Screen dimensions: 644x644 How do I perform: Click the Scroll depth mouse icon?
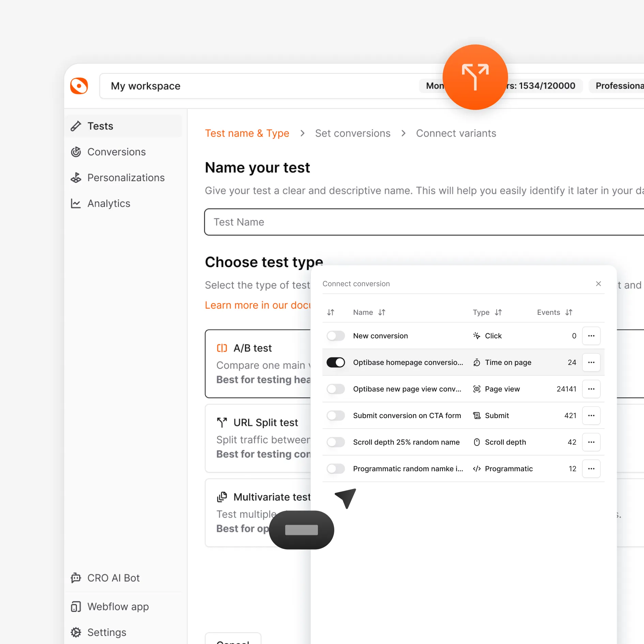pyautogui.click(x=477, y=442)
